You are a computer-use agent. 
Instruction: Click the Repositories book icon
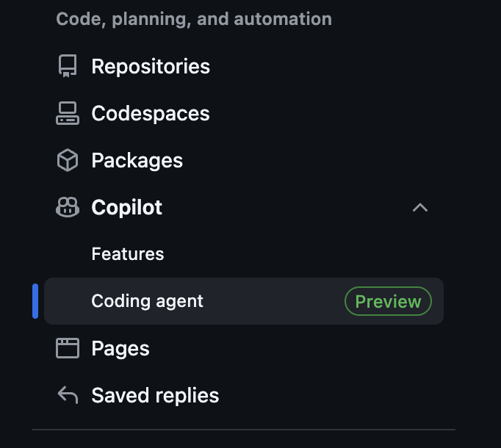[x=68, y=67]
